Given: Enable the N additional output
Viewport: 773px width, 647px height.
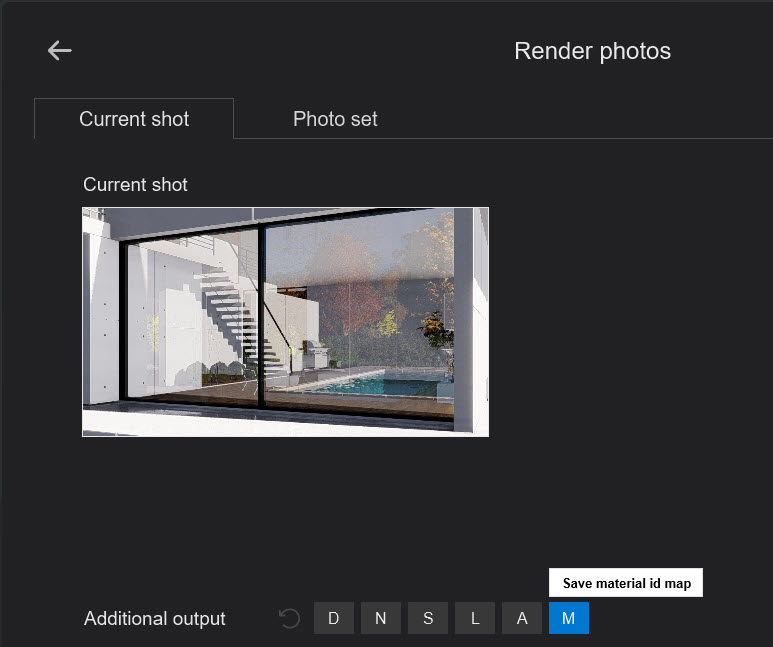Looking at the screenshot, I should click(x=381, y=619).
